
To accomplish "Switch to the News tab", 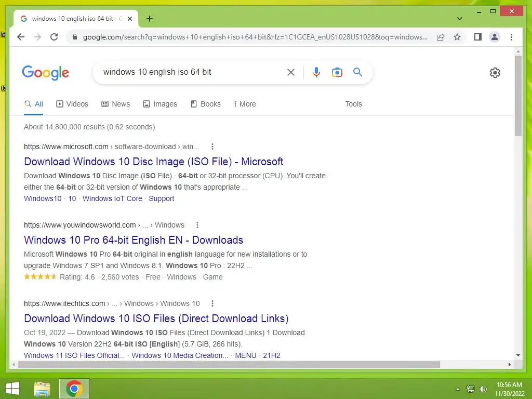I will pos(116,104).
